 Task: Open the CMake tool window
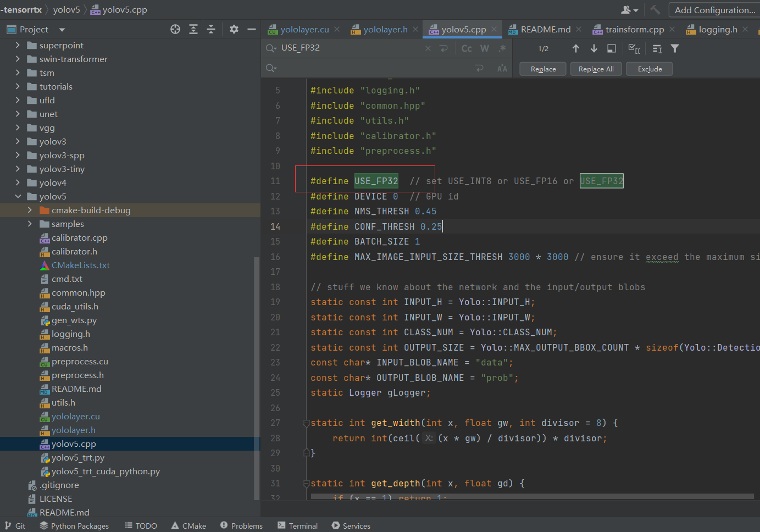click(188, 525)
